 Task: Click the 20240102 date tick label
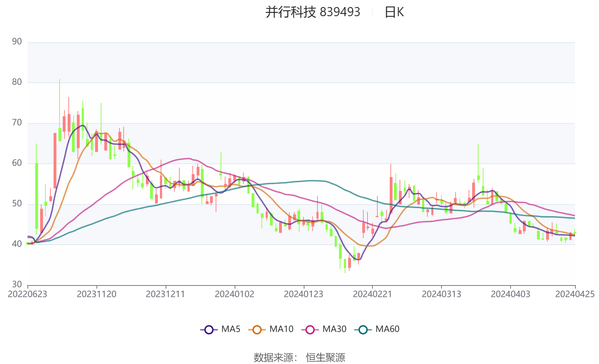point(234,294)
